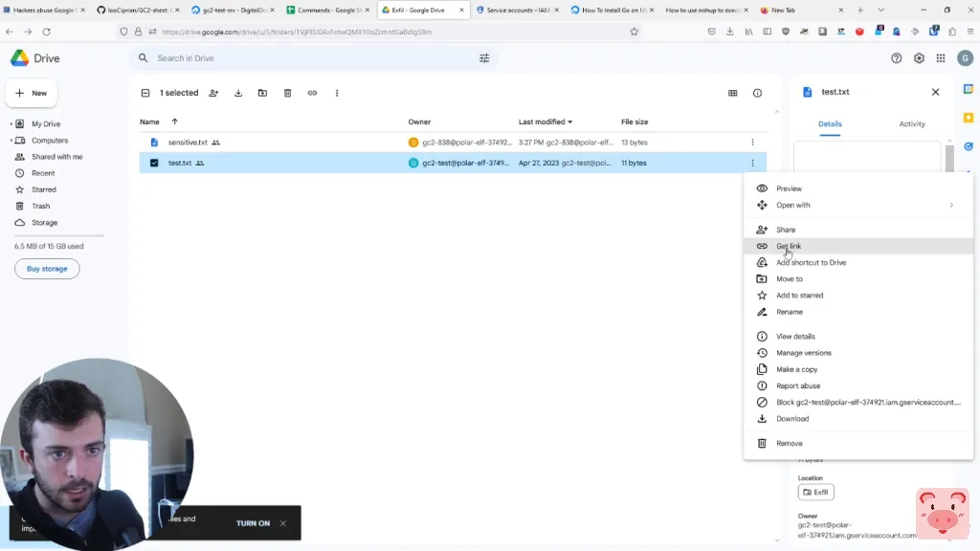Reload the page in browser

tap(46, 32)
